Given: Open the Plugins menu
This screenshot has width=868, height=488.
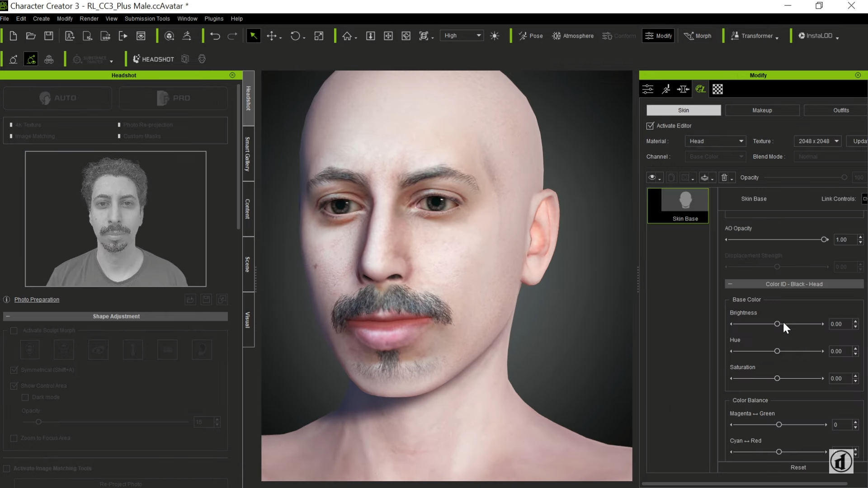Looking at the screenshot, I should 214,19.
